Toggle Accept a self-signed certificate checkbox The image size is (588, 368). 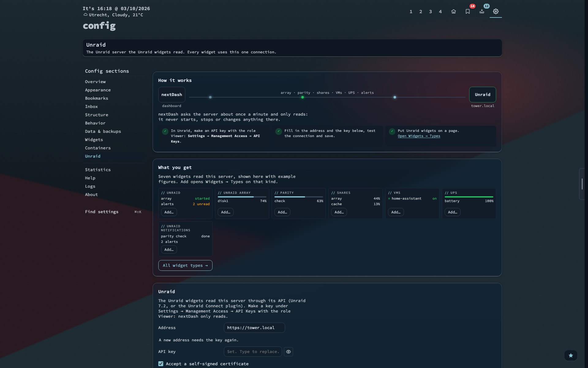pyautogui.click(x=161, y=364)
